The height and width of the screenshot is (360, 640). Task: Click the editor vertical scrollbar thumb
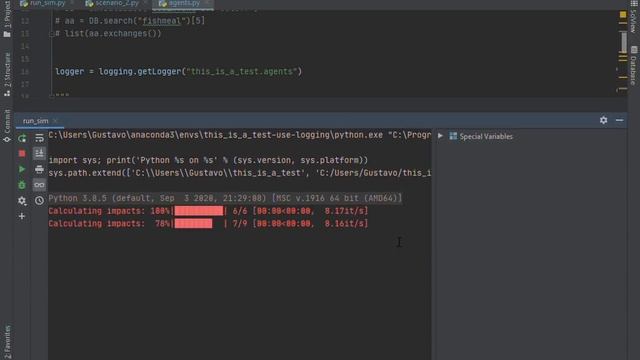pos(623,42)
